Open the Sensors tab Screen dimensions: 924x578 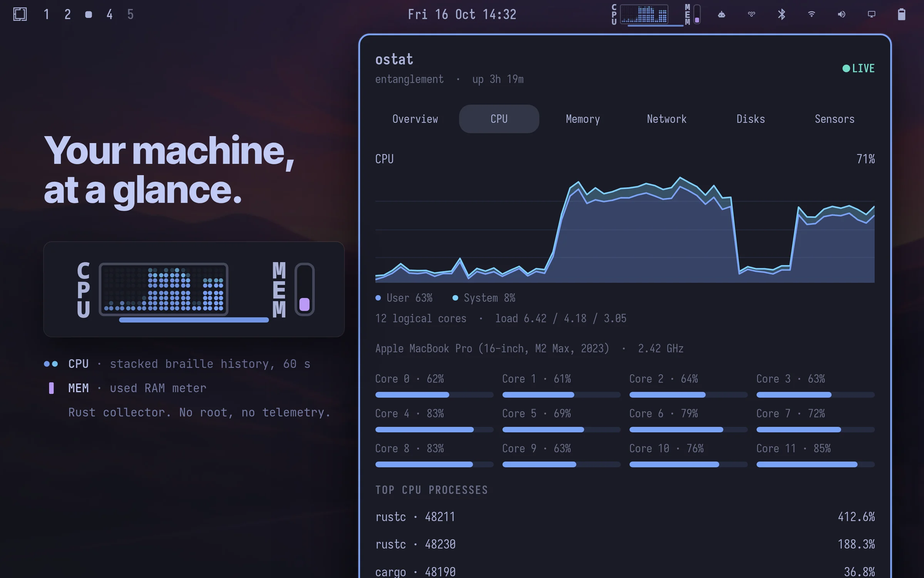pos(835,119)
